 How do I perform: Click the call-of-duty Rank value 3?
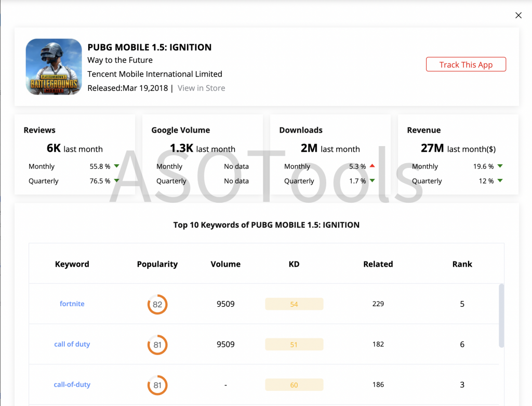pos(462,385)
